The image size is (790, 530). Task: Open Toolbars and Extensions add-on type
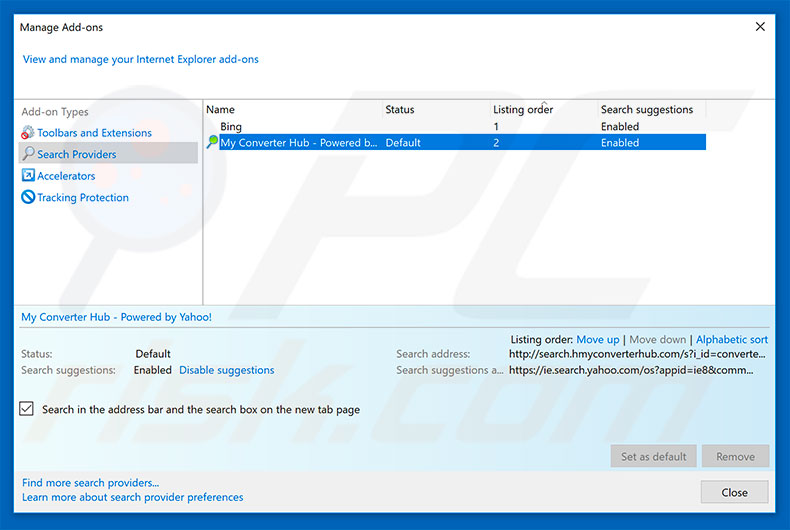94,132
